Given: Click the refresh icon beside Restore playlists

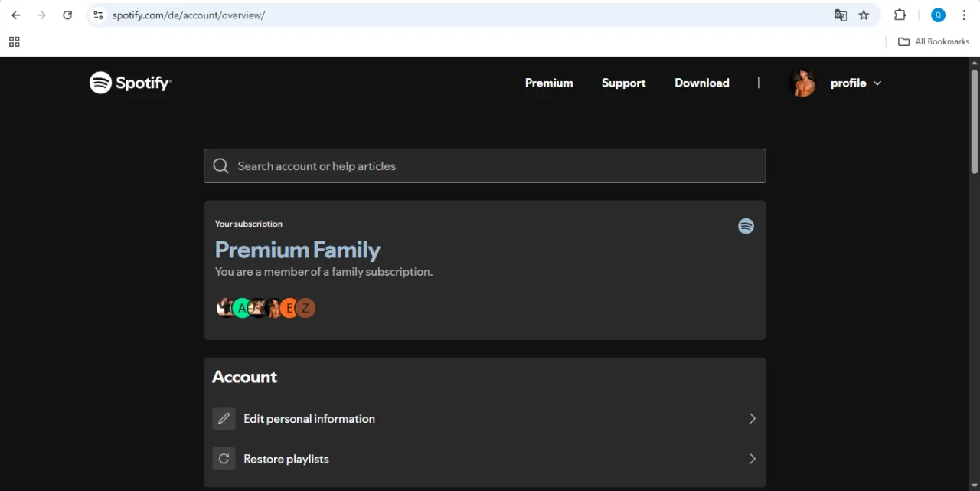Looking at the screenshot, I should 224,459.
